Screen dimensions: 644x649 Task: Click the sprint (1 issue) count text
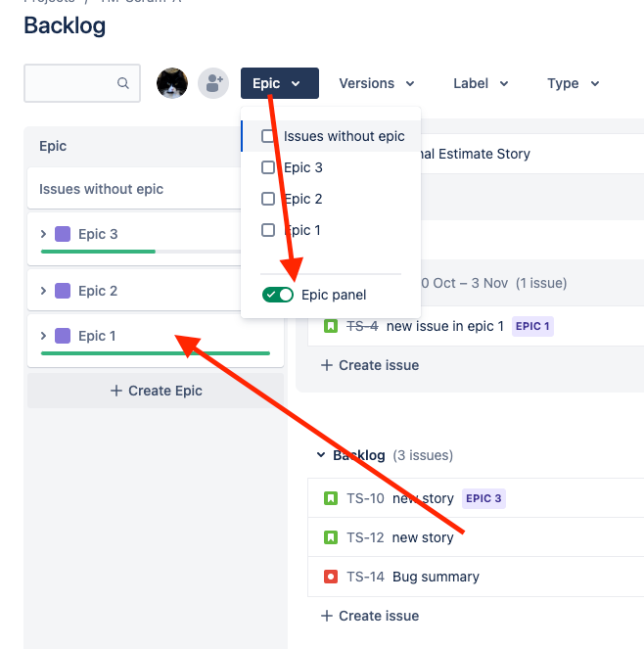541,283
